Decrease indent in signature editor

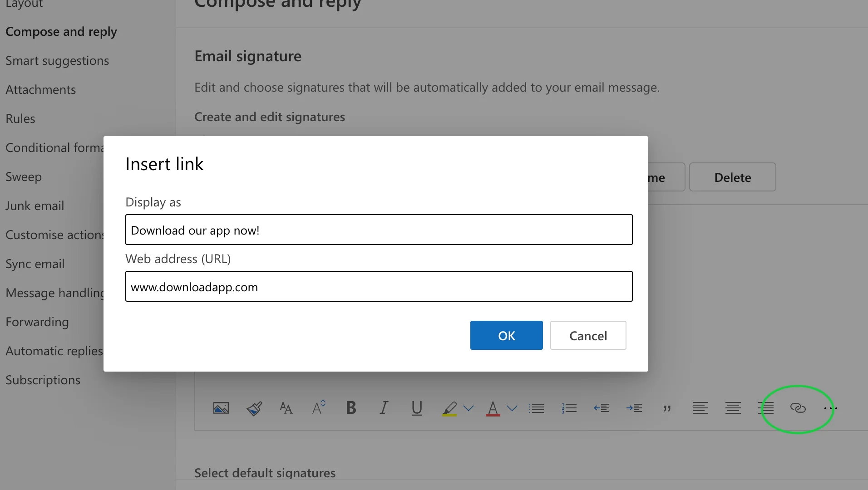(602, 408)
